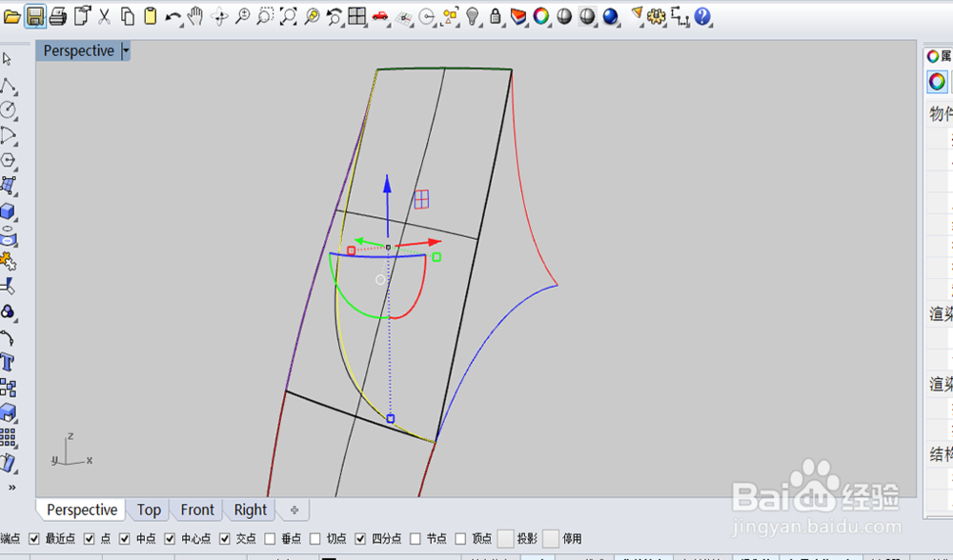This screenshot has height=560, width=953.
Task: Choose the Zoom Window tool
Action: pos(265,16)
